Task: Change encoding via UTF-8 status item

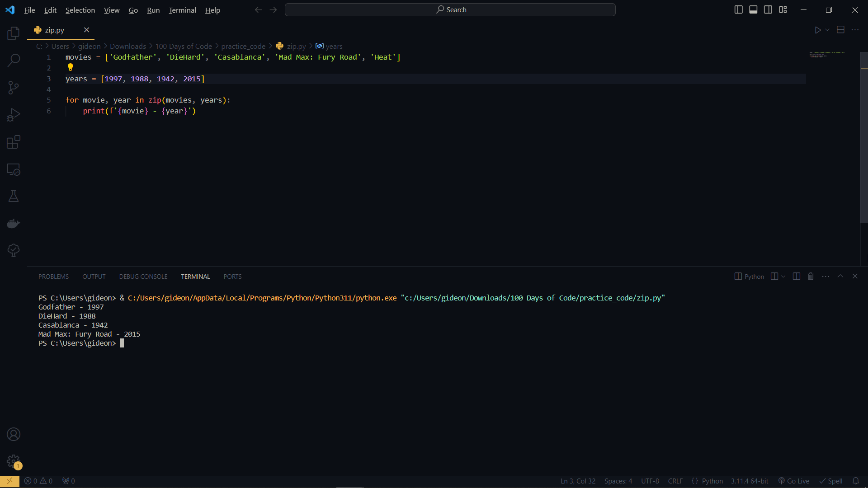Action: 650,481
